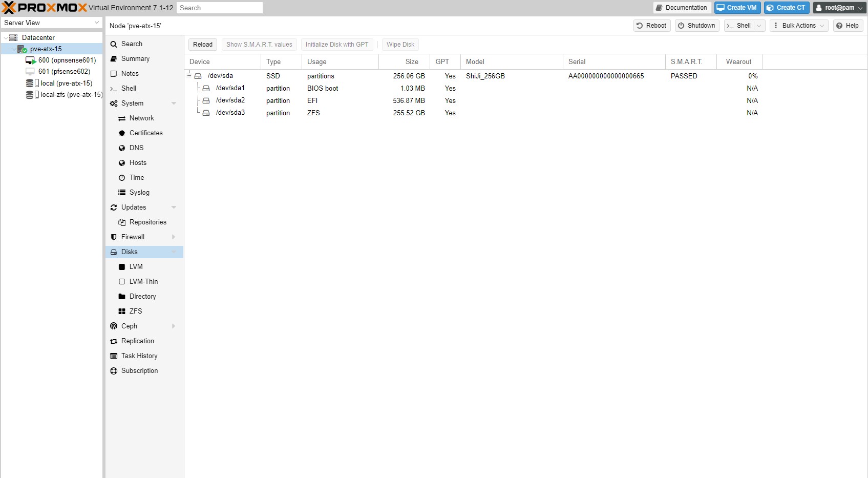Sort by the Device column header
Screen dimensions: 868x478
coord(222,62)
